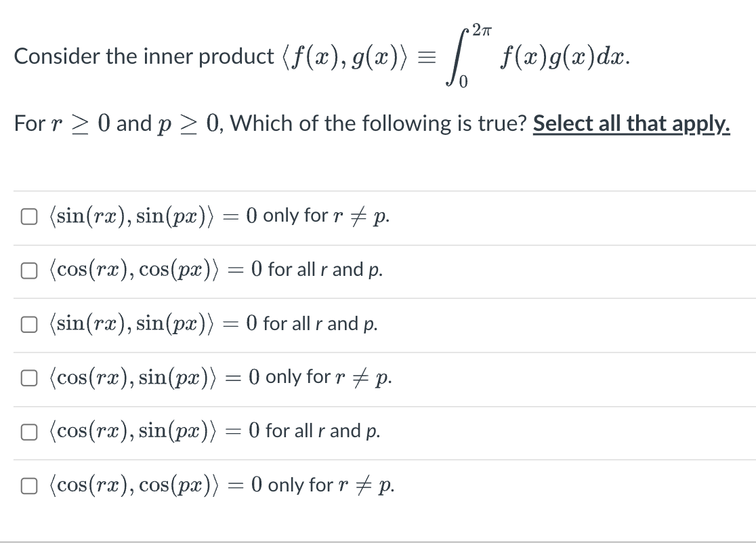Click the blank area beneath the question heading
Screen dimensions: 756x545
click(x=378, y=163)
